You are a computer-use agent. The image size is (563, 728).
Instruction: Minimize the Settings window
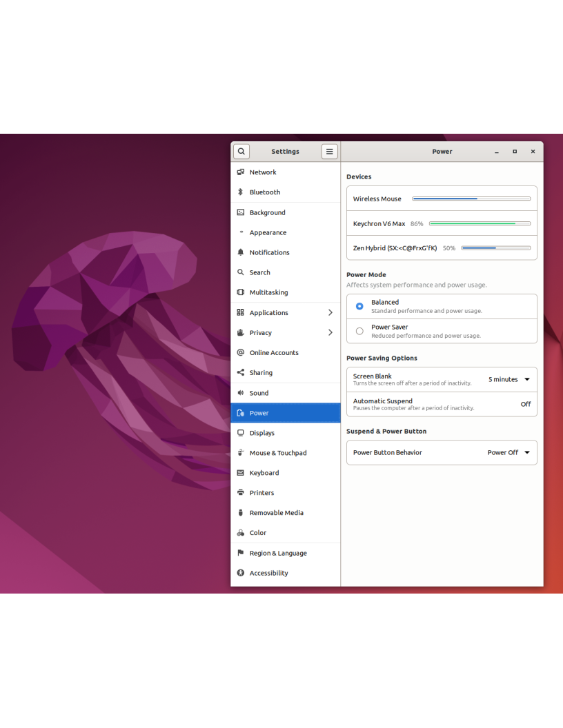pyautogui.click(x=497, y=152)
